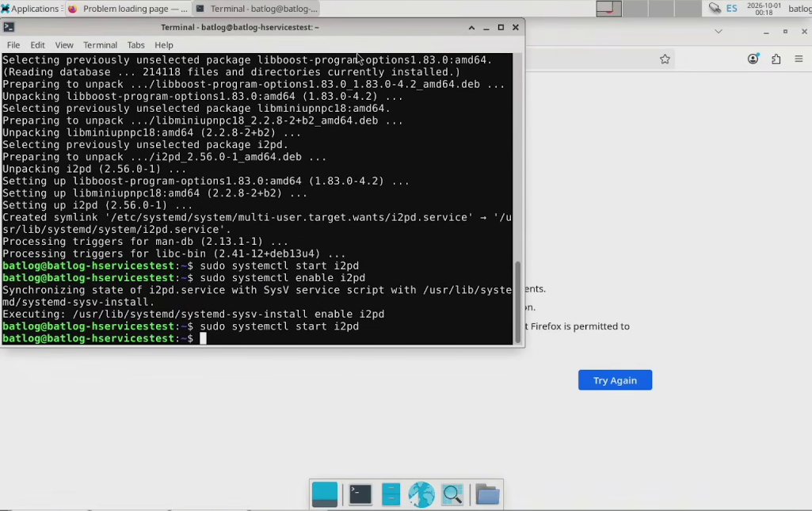Click the Show Desktop icon in the dock
Screen dimensions: 812x511
click(x=325, y=494)
